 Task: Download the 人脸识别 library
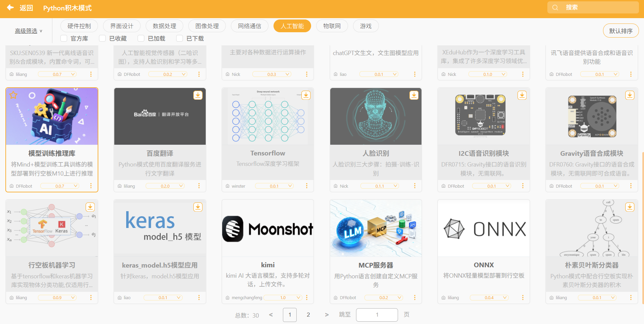point(414,95)
